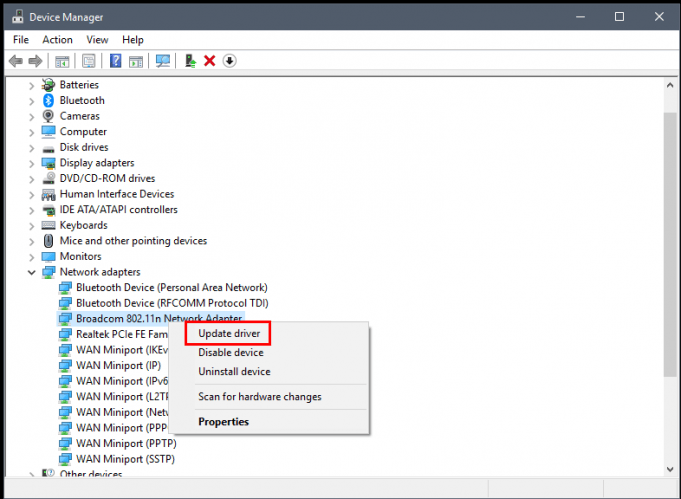Choose Scan for hardware changes in context menu
The height and width of the screenshot is (499, 681).
pos(260,397)
